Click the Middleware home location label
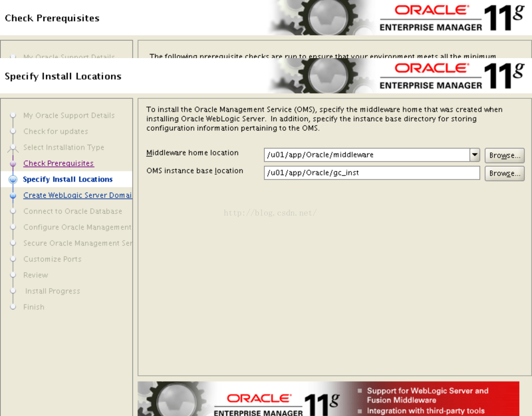 [192, 153]
